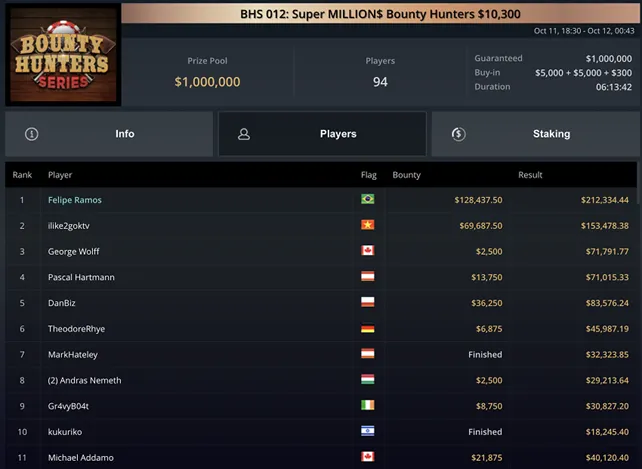Click TheodoreRhye's Germany flag icon

pos(368,329)
